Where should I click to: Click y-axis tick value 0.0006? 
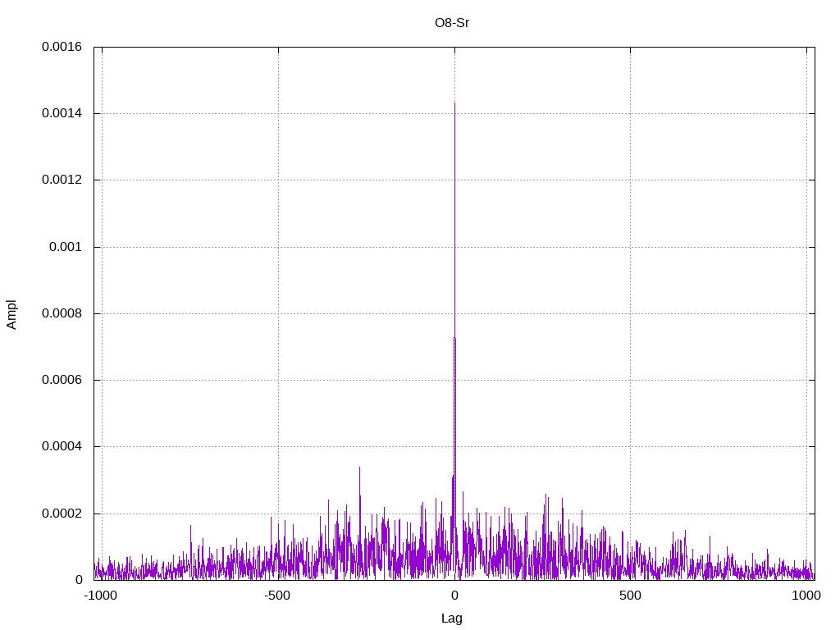click(62, 380)
